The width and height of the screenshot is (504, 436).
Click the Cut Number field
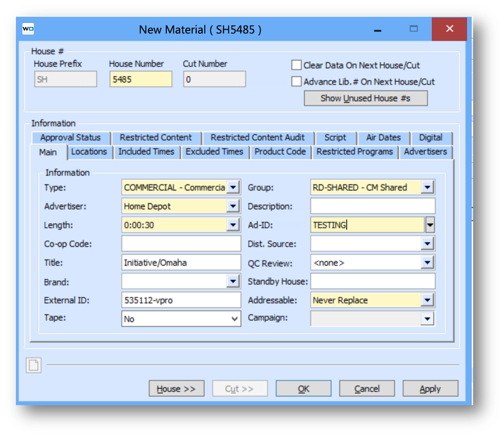point(215,79)
